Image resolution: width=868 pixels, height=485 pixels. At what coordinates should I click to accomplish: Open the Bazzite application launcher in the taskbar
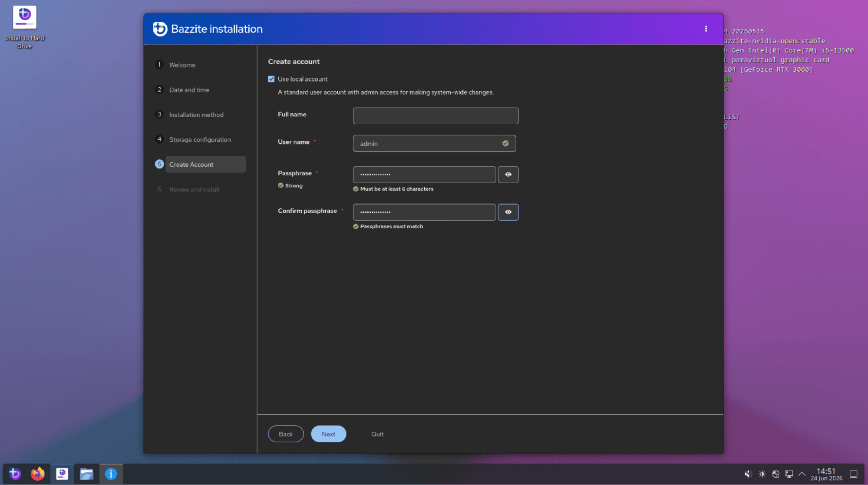(15, 474)
